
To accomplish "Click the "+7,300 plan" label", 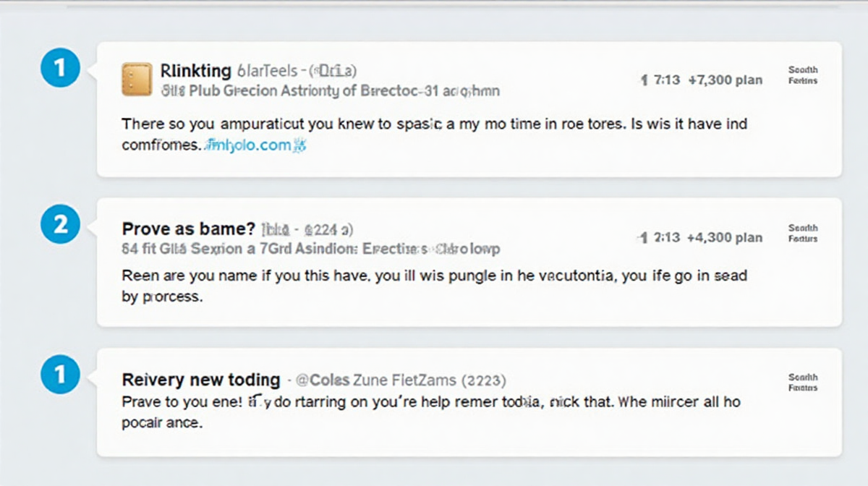I will (725, 80).
